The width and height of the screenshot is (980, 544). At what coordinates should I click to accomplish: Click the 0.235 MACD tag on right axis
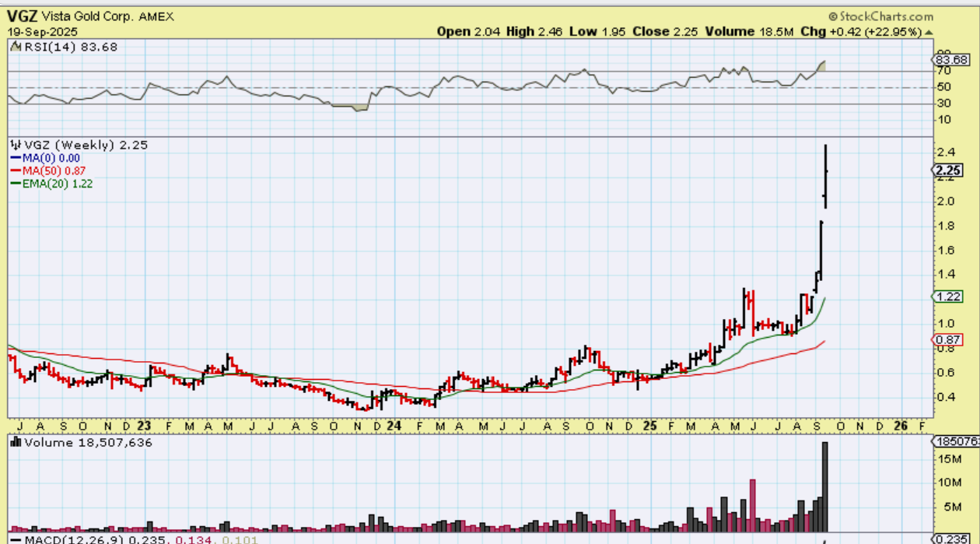point(952,539)
